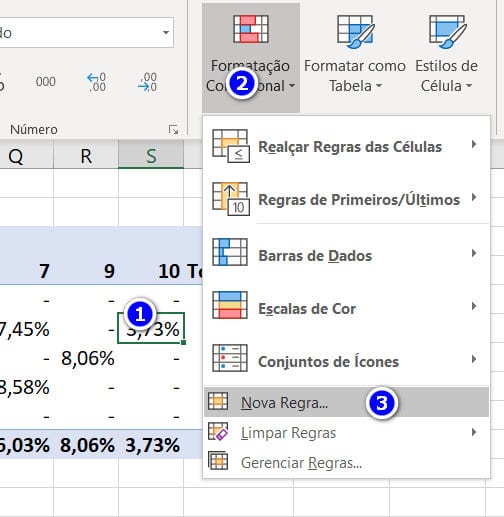
Task: Click the Limpar Regras eraser icon
Action: click(218, 431)
